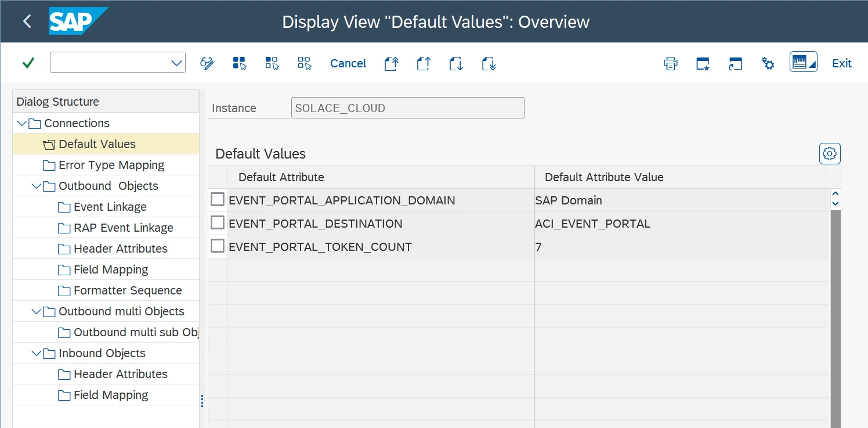Click the Instance field SOLACE_CLOUD

407,108
